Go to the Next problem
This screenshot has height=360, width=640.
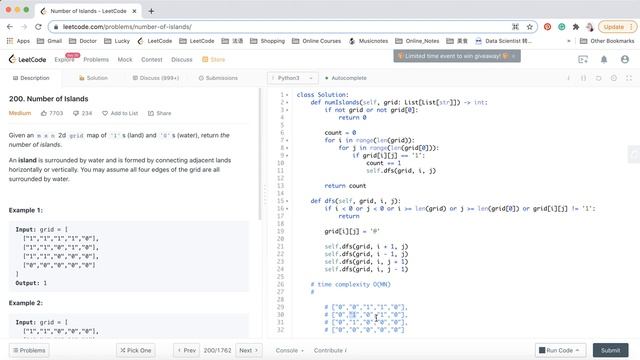click(x=249, y=350)
